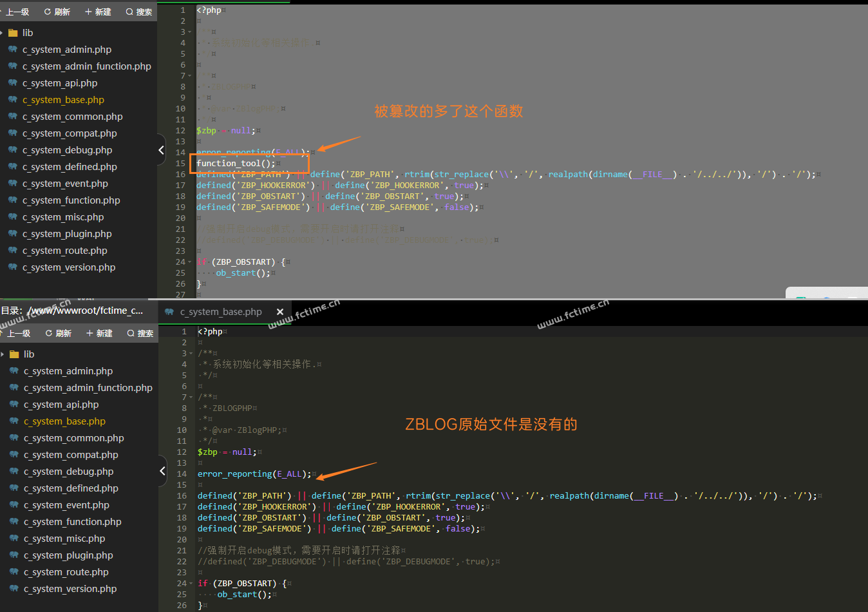This screenshot has width=868, height=612.
Task: Click 刷新 refresh button in bottom file panel
Action: pyautogui.click(x=59, y=333)
